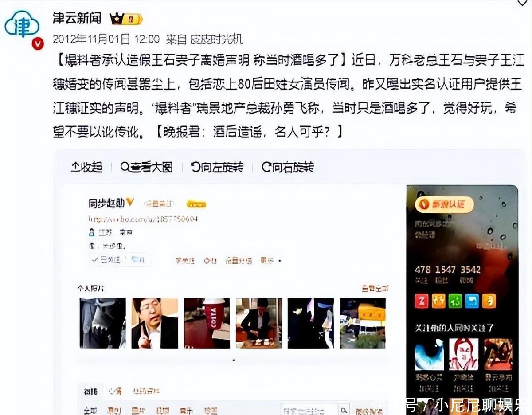
Task: Rotate image right with 向右旋转
Action: pyautogui.click(x=288, y=167)
